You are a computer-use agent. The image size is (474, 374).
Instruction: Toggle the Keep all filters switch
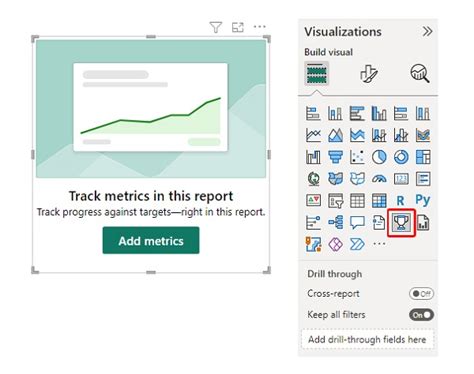[x=421, y=315]
